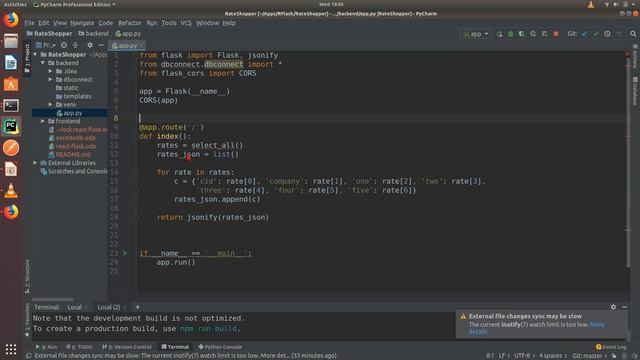
Task: Open the Tools menu
Action: click(x=169, y=23)
